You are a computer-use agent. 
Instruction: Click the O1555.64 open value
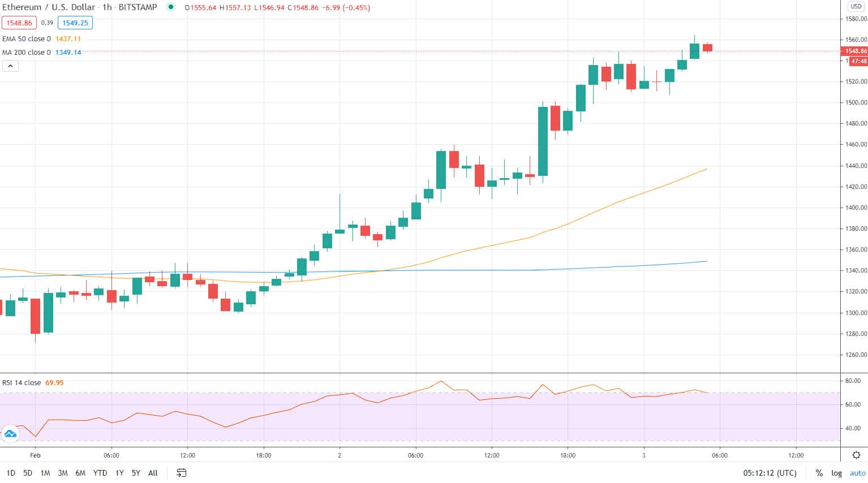pyautogui.click(x=201, y=8)
